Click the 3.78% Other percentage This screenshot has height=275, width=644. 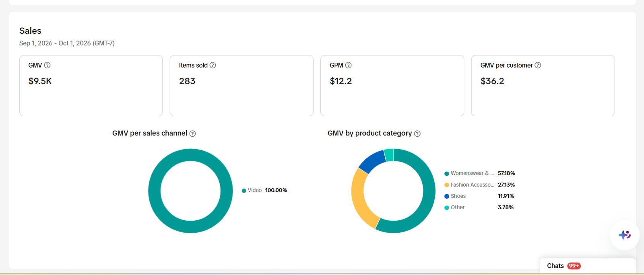click(x=506, y=207)
